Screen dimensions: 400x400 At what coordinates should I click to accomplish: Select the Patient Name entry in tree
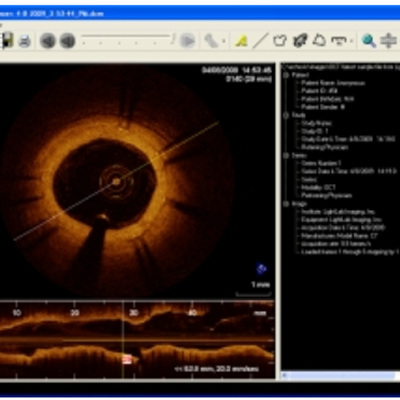pos(333,83)
